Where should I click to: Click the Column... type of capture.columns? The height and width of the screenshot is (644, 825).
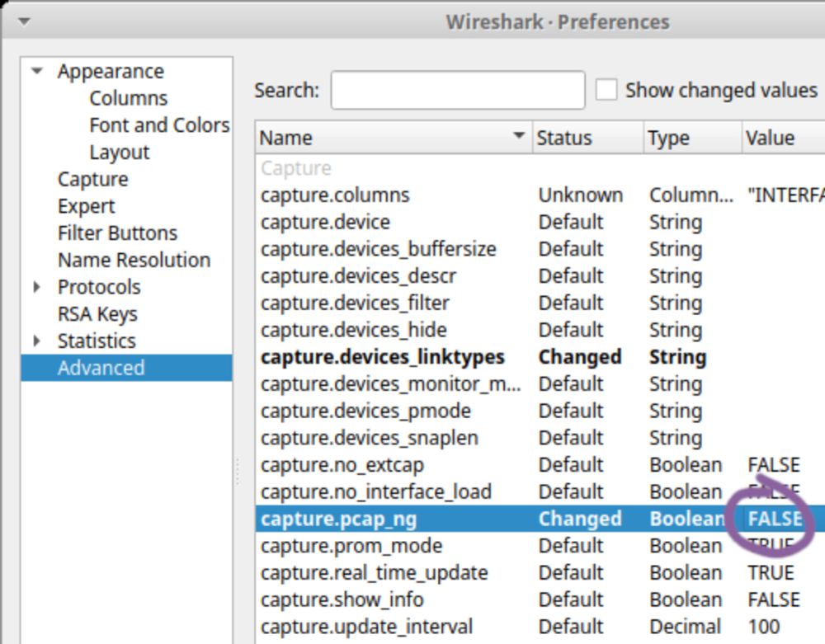pyautogui.click(x=691, y=195)
